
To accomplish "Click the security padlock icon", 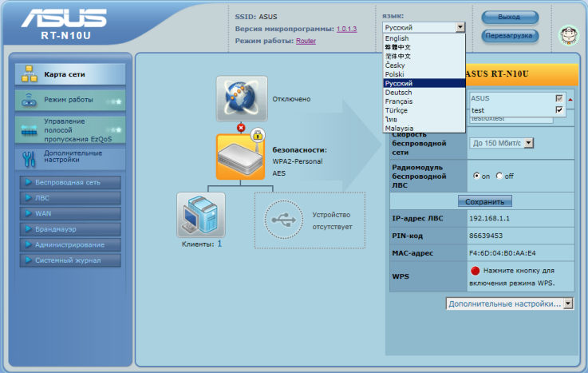I will pos(258,135).
